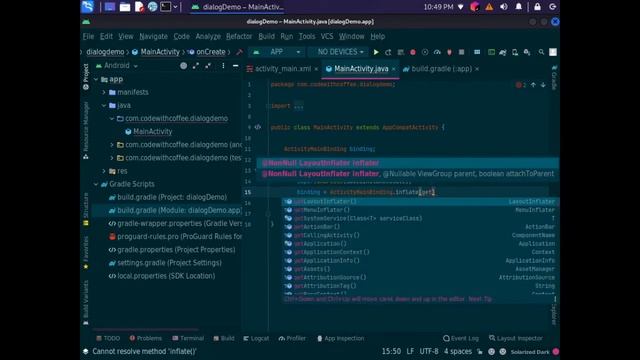Go to next highlighted error arrow
This screenshot has height=360, width=640.
click(543, 85)
